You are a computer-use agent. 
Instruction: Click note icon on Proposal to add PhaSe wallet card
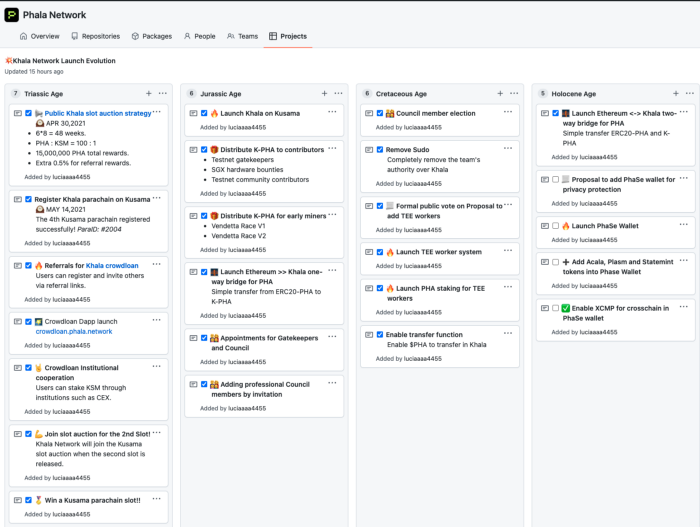(545, 180)
